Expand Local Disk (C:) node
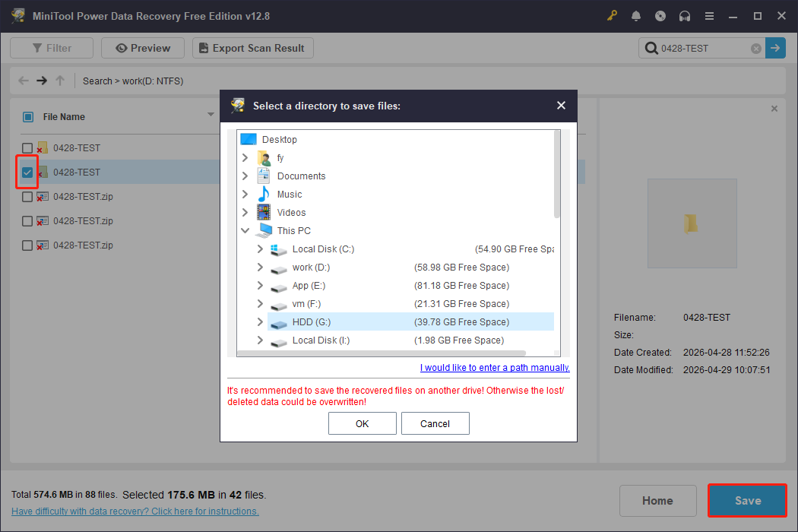798x532 pixels. pos(260,249)
